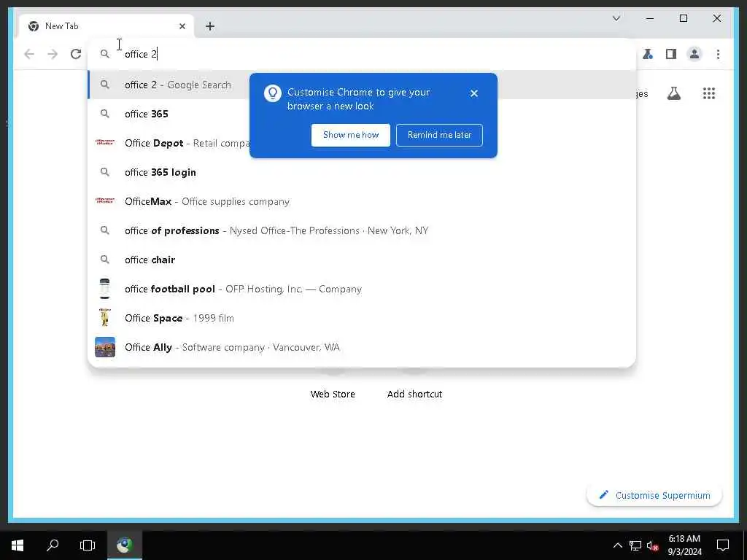Close the New Tab tab

tap(182, 26)
